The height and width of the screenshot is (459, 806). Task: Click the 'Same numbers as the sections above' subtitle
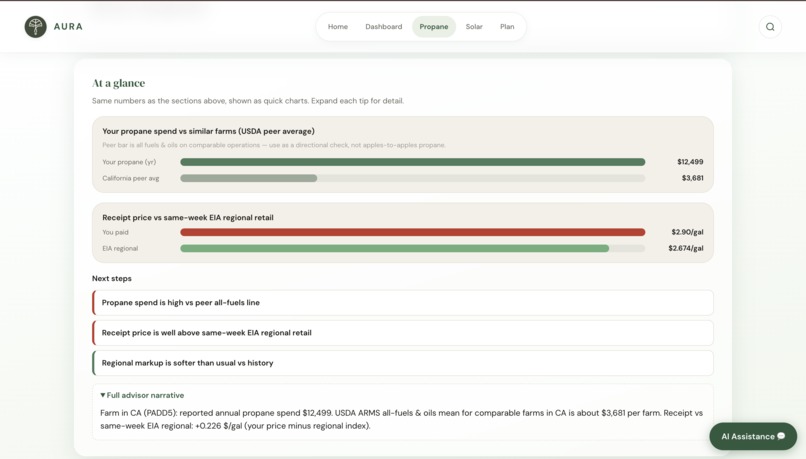[248, 101]
